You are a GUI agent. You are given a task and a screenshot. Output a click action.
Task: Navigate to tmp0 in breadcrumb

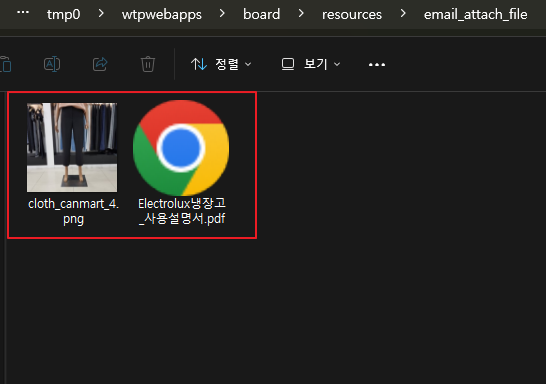(x=63, y=14)
